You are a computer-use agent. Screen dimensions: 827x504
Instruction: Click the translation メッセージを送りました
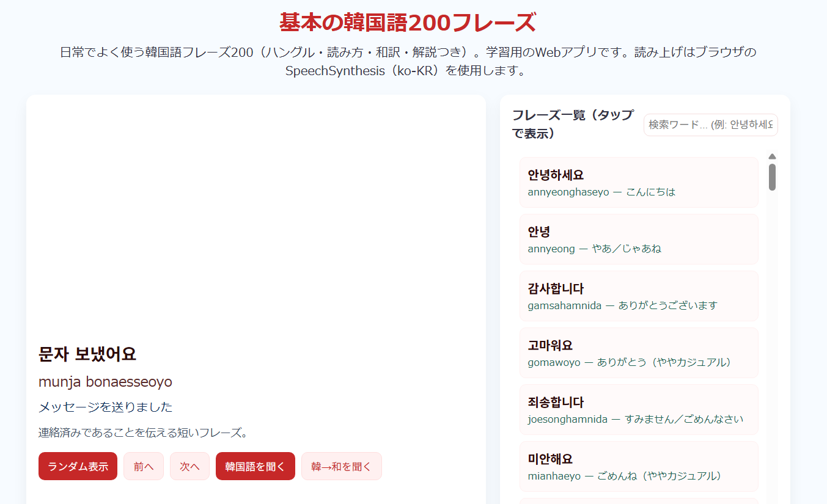[105, 407]
